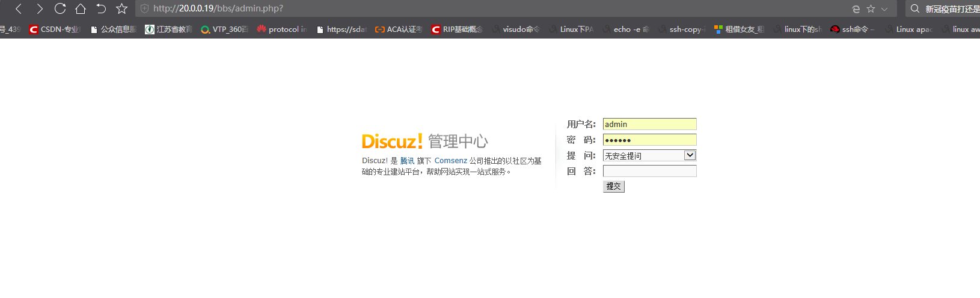980x298 pixels.
Task: Open the protocol bookmark with Huawei icon
Action: 281,29
